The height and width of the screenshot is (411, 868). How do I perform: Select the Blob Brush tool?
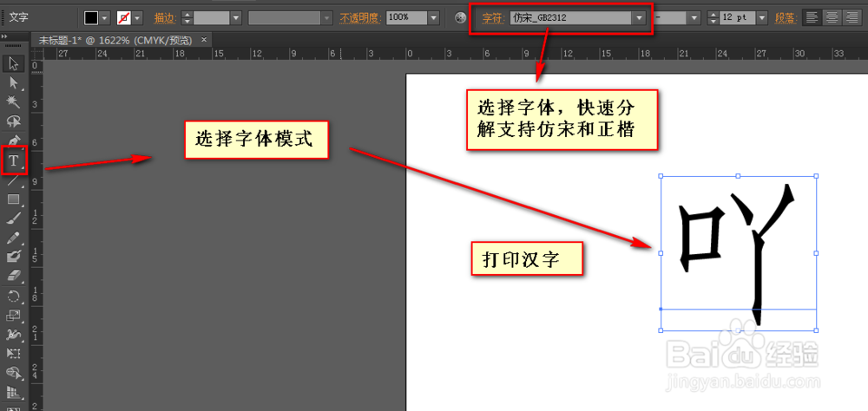[x=14, y=257]
